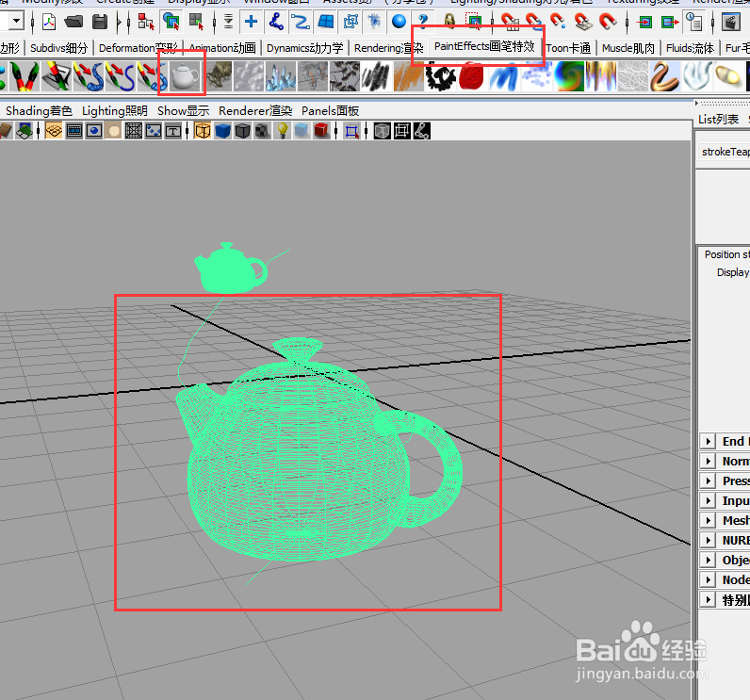Open the Muscle shelf tab
Viewport: 750px width, 700px height.
628,48
